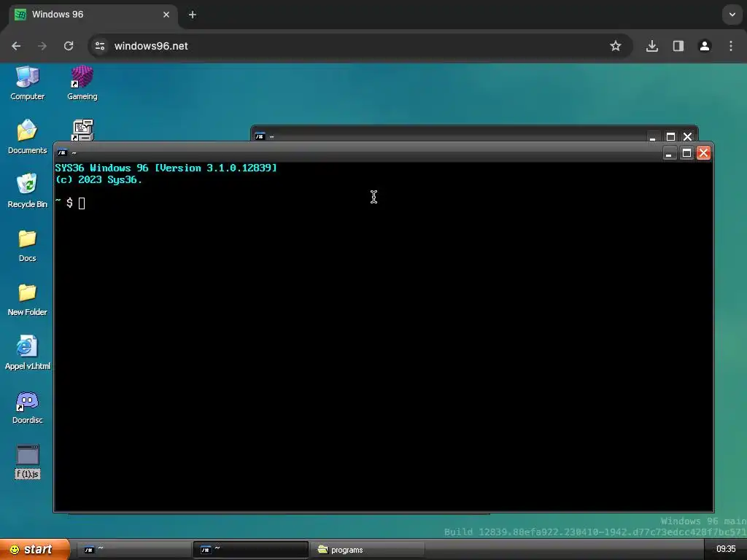This screenshot has height=560, width=747.
Task: Select the Windows 96 browser tab
Action: tap(93, 15)
